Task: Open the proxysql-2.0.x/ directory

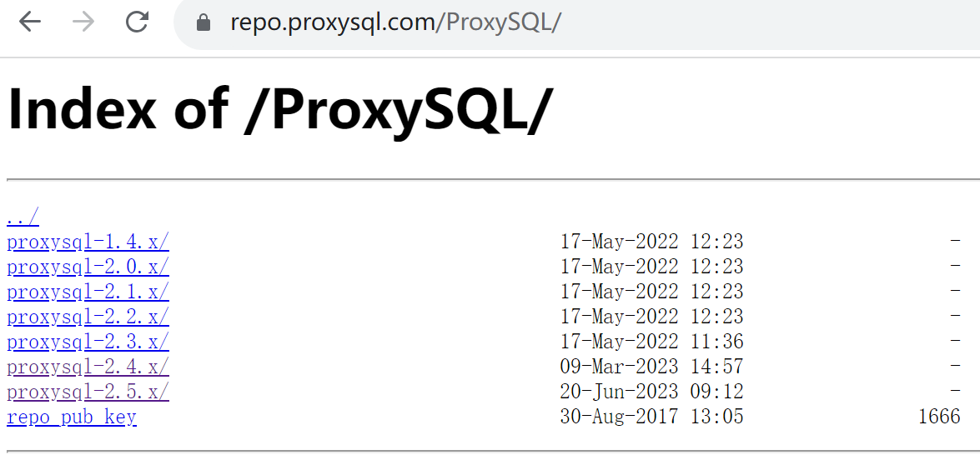Action: (x=88, y=267)
